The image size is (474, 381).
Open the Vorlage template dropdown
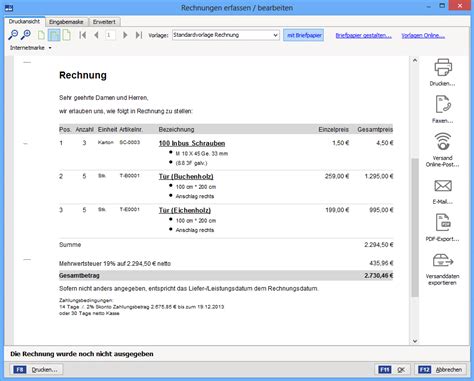point(226,35)
